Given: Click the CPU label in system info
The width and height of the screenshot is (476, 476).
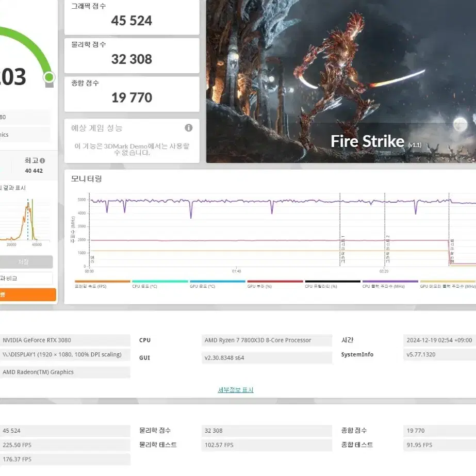Looking at the screenshot, I should click(x=145, y=340).
